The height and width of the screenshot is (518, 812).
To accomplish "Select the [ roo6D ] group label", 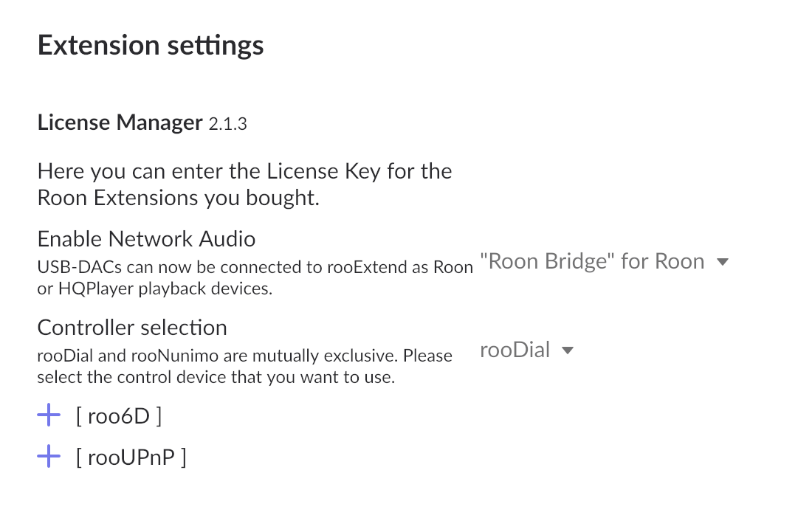I will click(x=119, y=416).
